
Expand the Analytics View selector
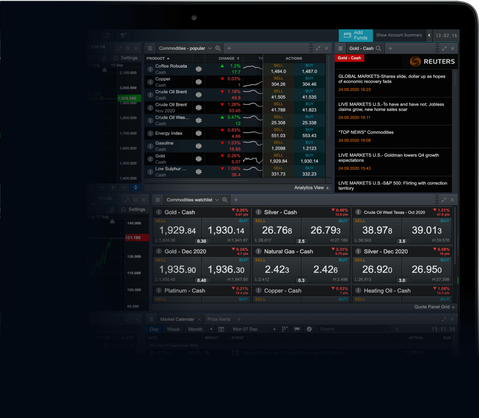[x=311, y=188]
